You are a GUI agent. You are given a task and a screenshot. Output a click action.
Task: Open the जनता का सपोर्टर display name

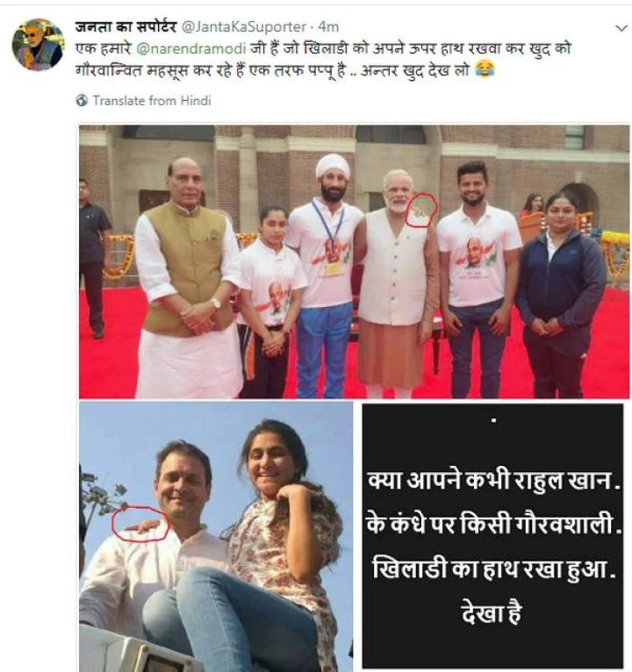(x=126, y=26)
